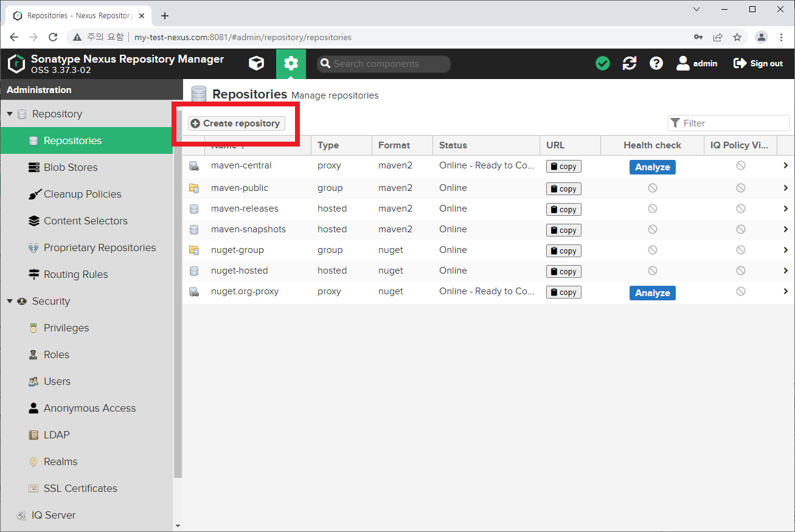Open maven-public row chevron arrow
Viewport: 795px width, 532px height.
click(786, 188)
